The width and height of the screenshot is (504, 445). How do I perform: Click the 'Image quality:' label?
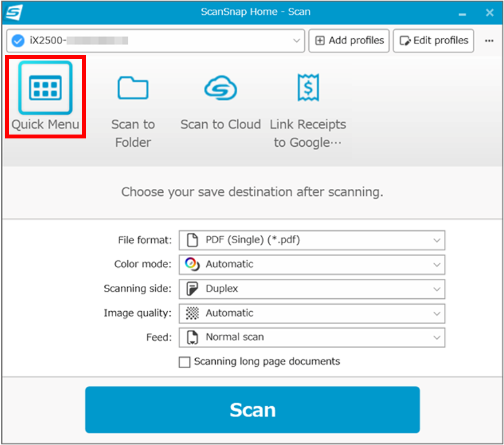(x=138, y=313)
